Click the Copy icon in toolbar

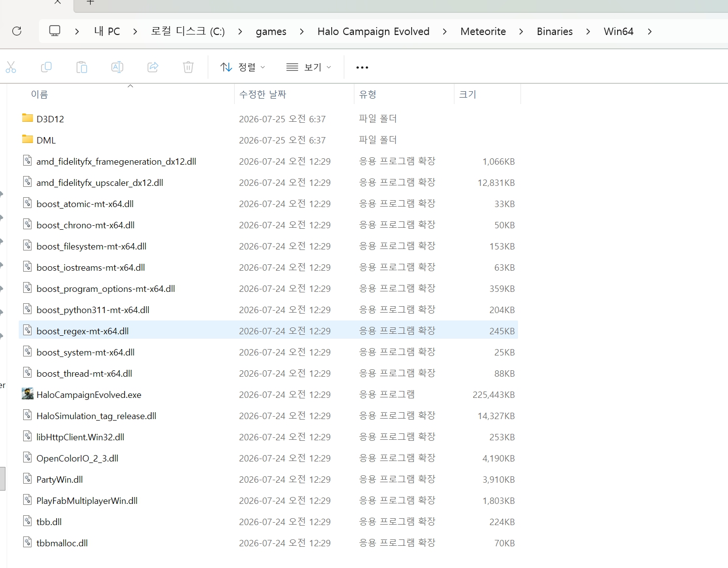click(46, 67)
